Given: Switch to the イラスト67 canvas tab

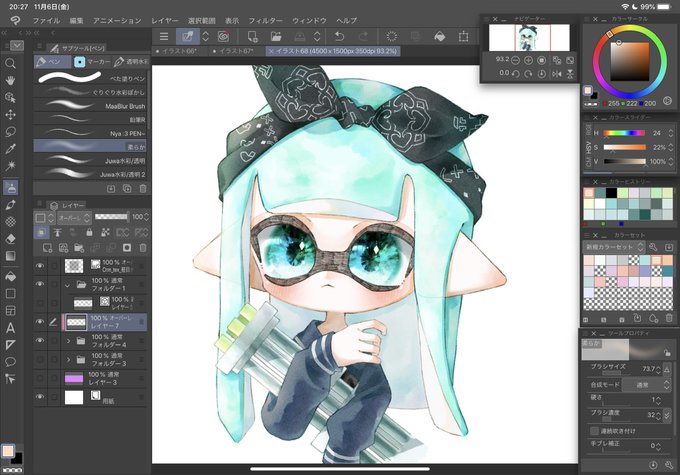Looking at the screenshot, I should point(235,51).
